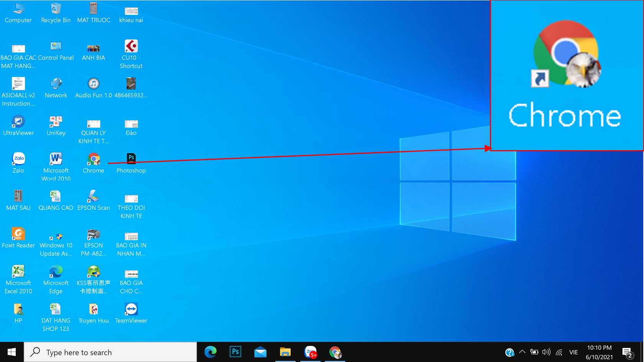Select the KSS sound card control icon
The width and height of the screenshot is (644, 362).
coord(94,280)
